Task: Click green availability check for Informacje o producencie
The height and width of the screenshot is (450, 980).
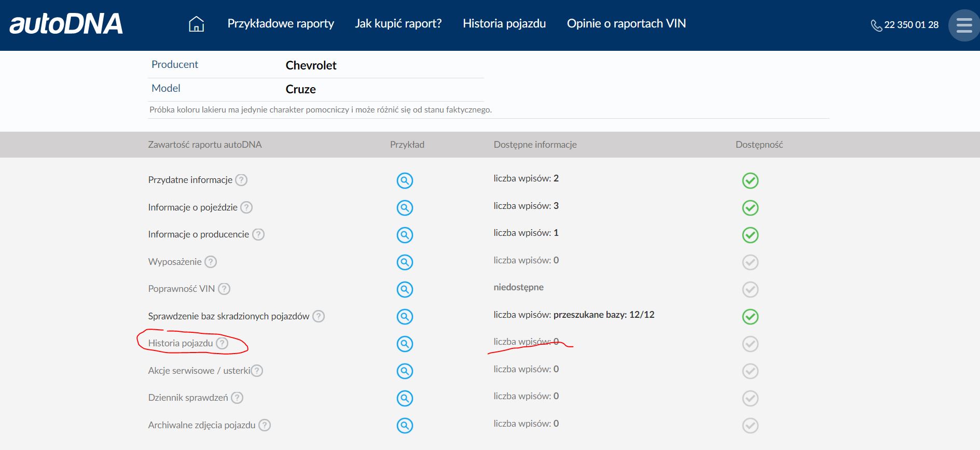Action: click(x=750, y=235)
